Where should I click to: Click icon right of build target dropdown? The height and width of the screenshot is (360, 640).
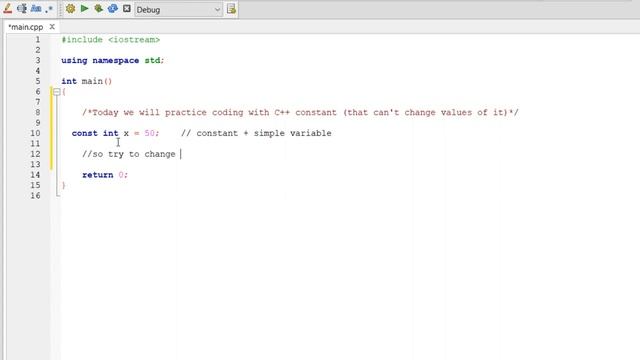(231, 9)
